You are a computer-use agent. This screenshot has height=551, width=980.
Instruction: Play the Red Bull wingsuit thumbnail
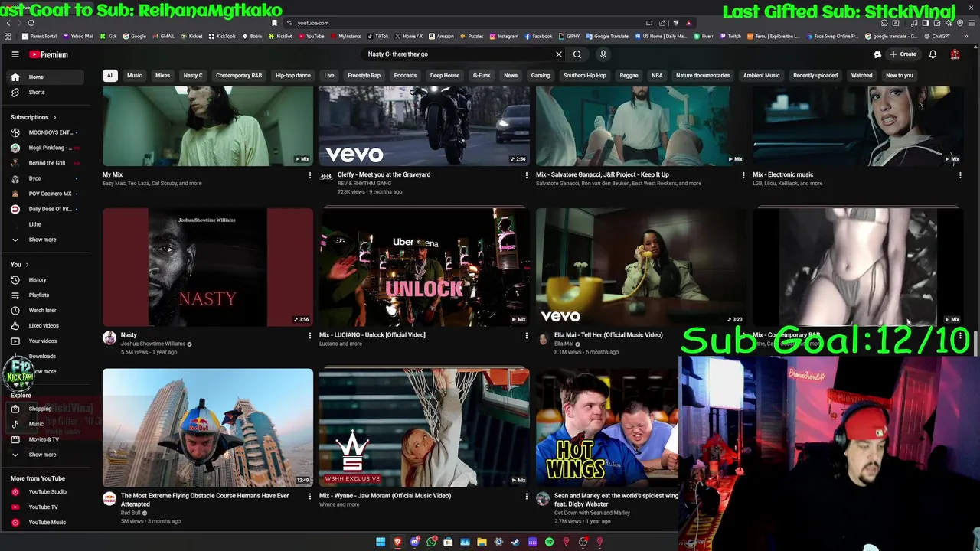(x=207, y=428)
